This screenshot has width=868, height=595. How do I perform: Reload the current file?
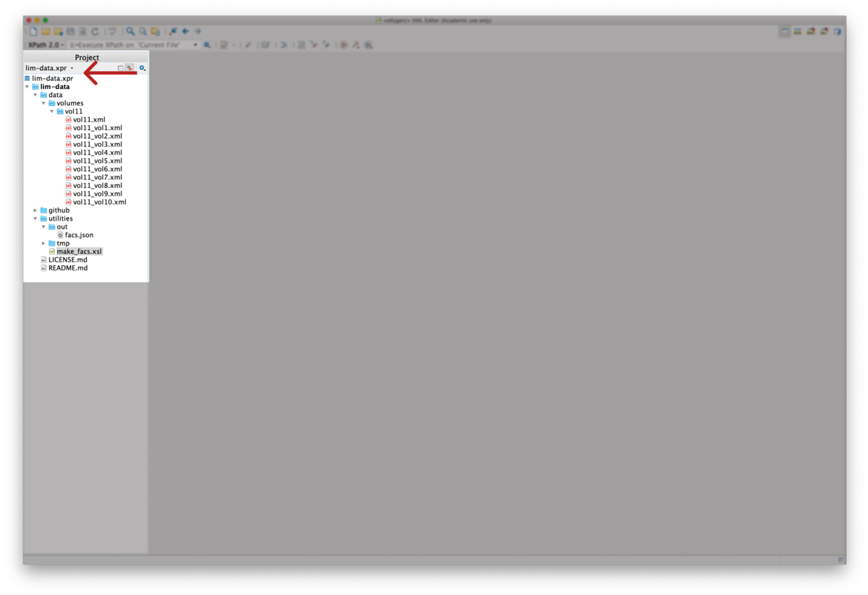[94, 30]
